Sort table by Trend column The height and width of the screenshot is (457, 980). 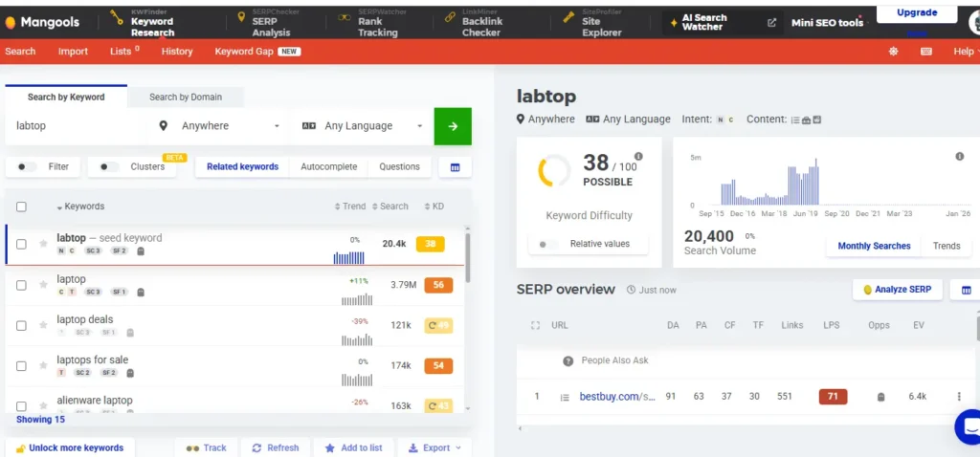click(x=350, y=206)
